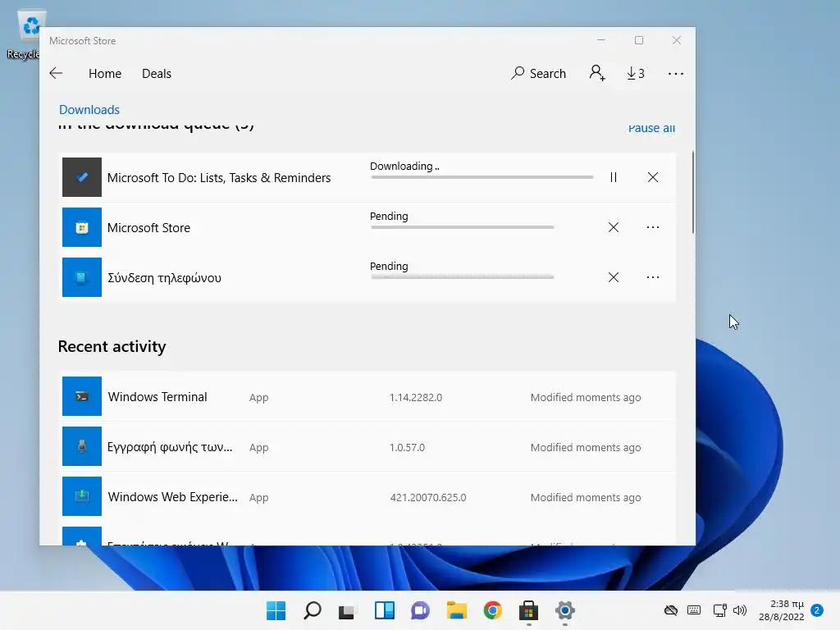Open Task View from taskbar
This screenshot has height=630, width=840.
347,610
